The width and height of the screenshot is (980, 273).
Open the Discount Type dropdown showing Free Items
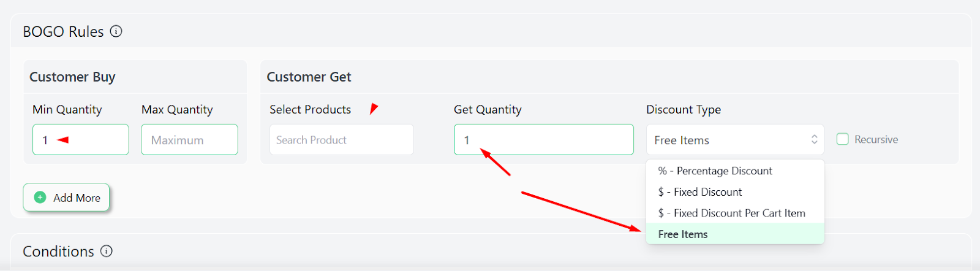[735, 139]
